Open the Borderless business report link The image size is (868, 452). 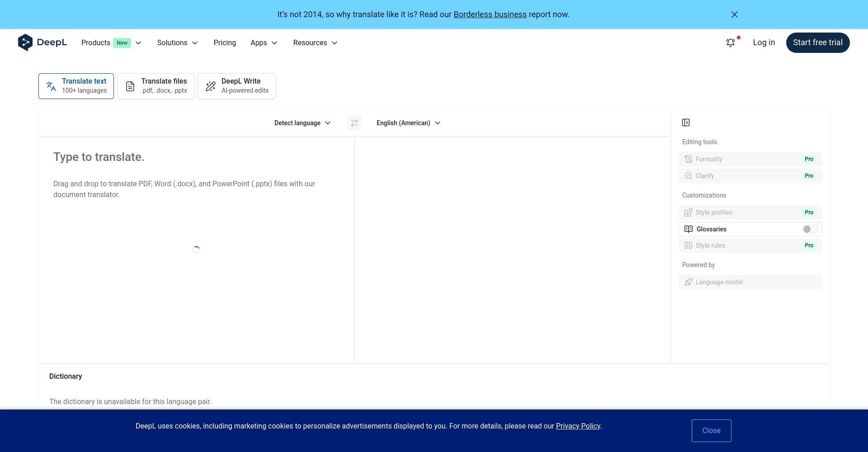pyautogui.click(x=490, y=14)
